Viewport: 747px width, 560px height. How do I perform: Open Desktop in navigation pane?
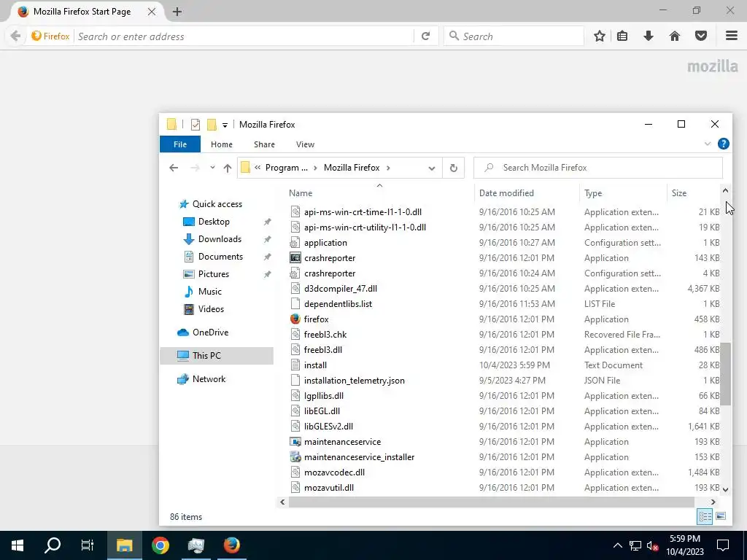[x=214, y=222]
